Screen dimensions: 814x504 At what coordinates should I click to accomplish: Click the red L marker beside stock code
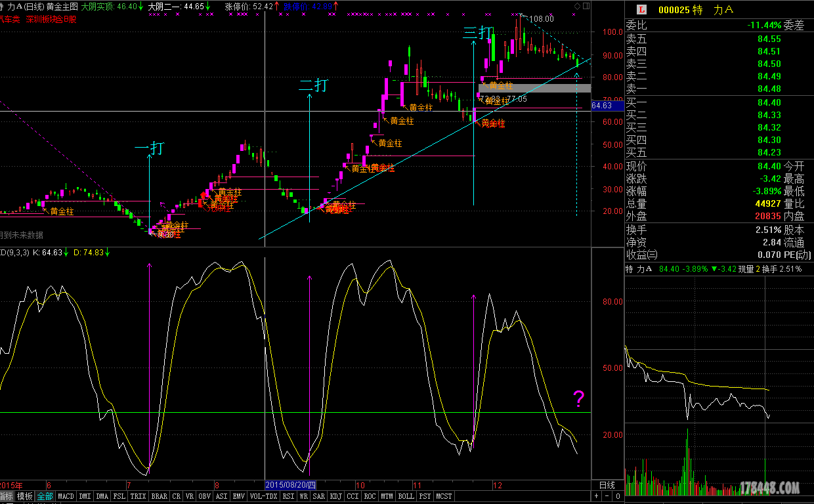coord(641,9)
